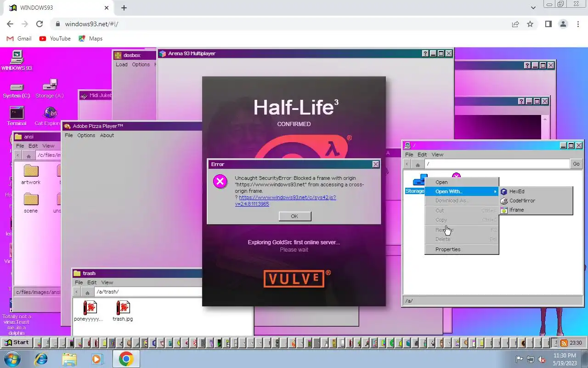
Task: Select the WINDOWS93 browser tab
Action: click(x=58, y=8)
